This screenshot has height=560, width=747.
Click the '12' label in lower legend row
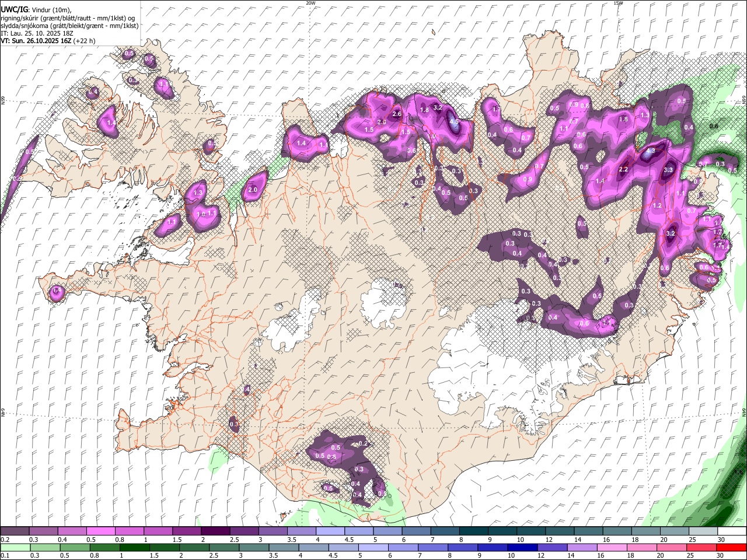coord(541,556)
